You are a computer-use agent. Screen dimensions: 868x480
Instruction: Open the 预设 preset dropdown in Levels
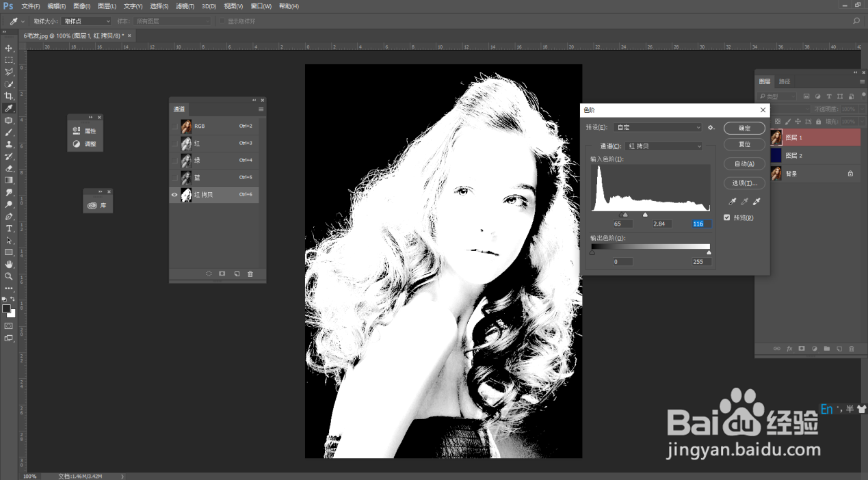point(658,127)
